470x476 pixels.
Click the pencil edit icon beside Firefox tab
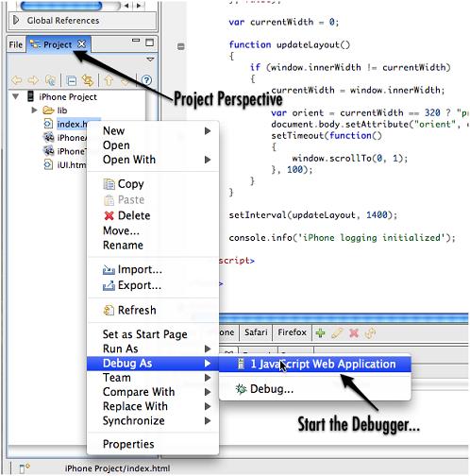pos(337,332)
